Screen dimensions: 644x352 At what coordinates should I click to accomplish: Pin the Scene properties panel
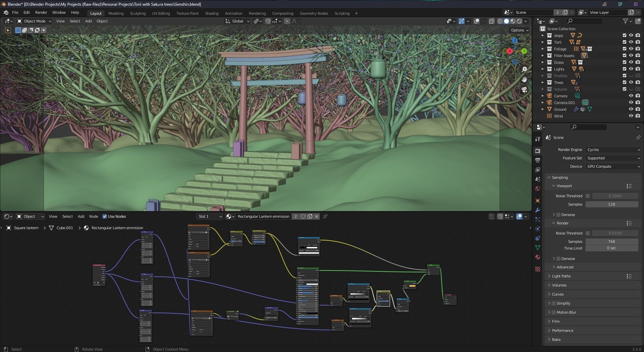tap(638, 138)
